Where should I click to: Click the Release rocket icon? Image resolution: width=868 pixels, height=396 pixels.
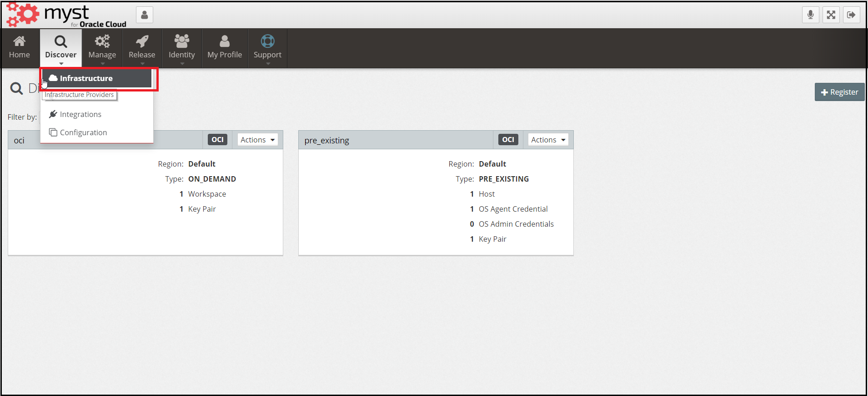[x=142, y=42]
